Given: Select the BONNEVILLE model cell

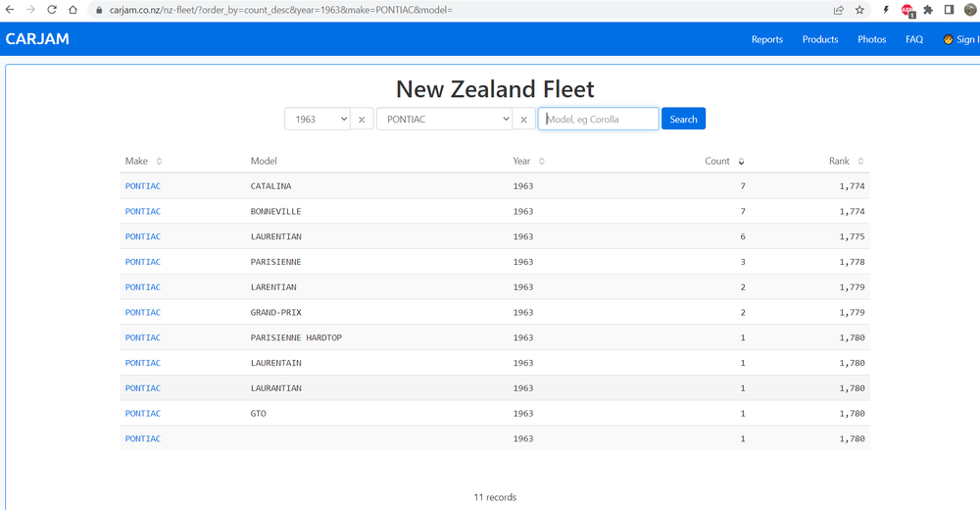Looking at the screenshot, I should coord(275,211).
